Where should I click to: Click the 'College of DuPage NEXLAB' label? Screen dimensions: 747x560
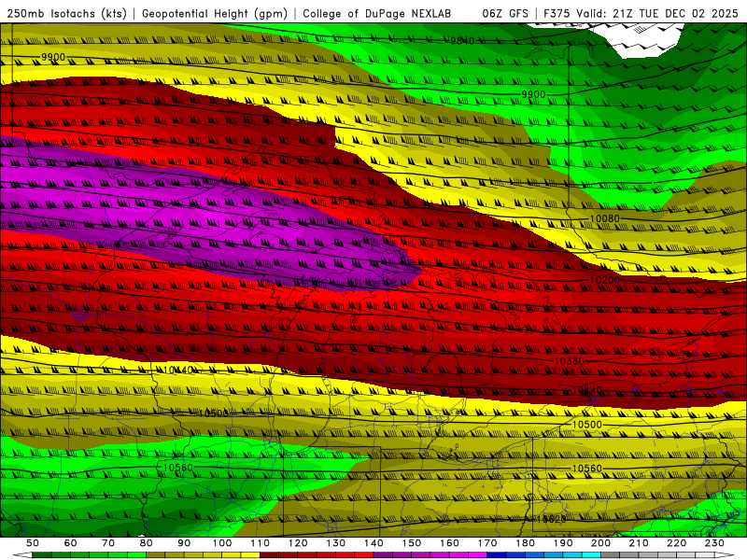pos(376,13)
